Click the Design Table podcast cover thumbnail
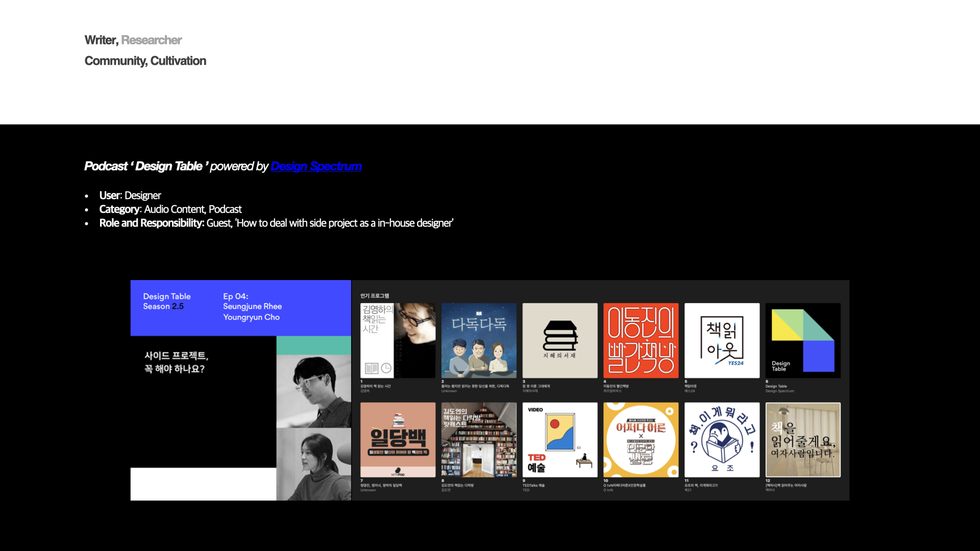The width and height of the screenshot is (980, 551). [802, 340]
